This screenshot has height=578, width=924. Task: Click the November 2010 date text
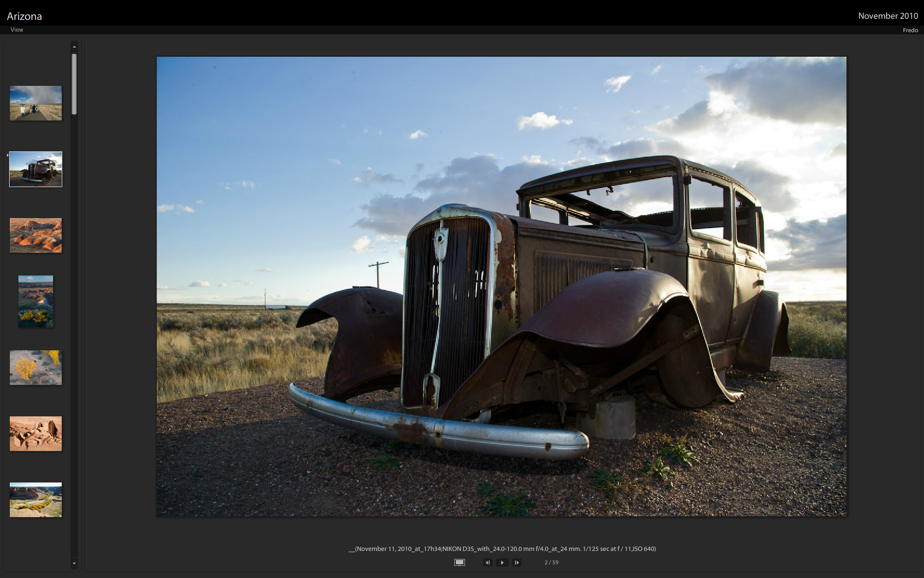(888, 16)
